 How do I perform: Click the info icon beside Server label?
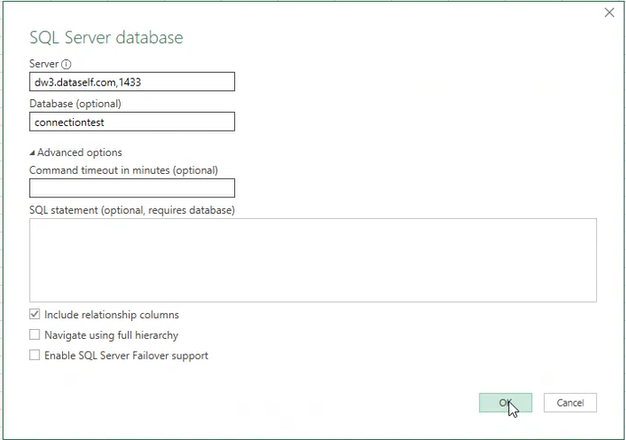pyautogui.click(x=66, y=64)
